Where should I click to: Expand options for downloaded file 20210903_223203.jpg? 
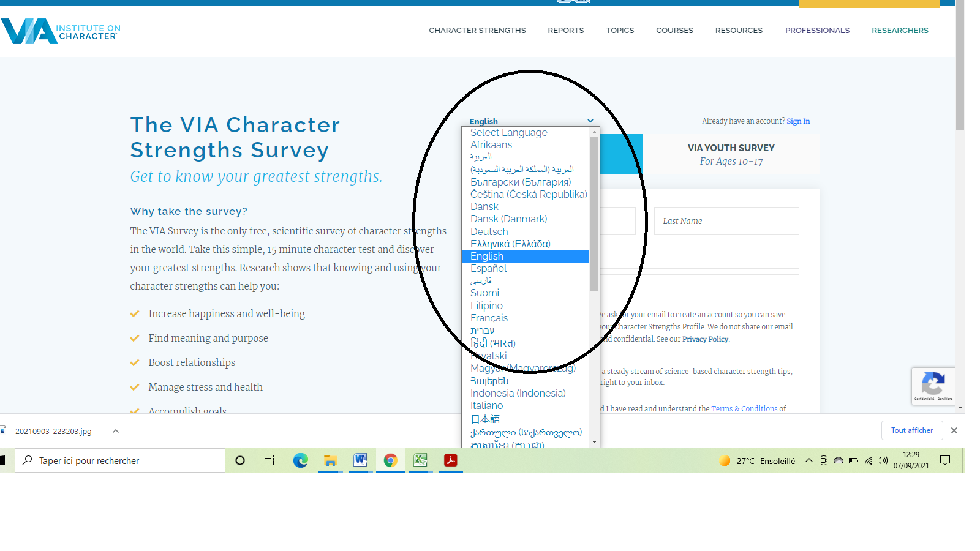tap(116, 431)
